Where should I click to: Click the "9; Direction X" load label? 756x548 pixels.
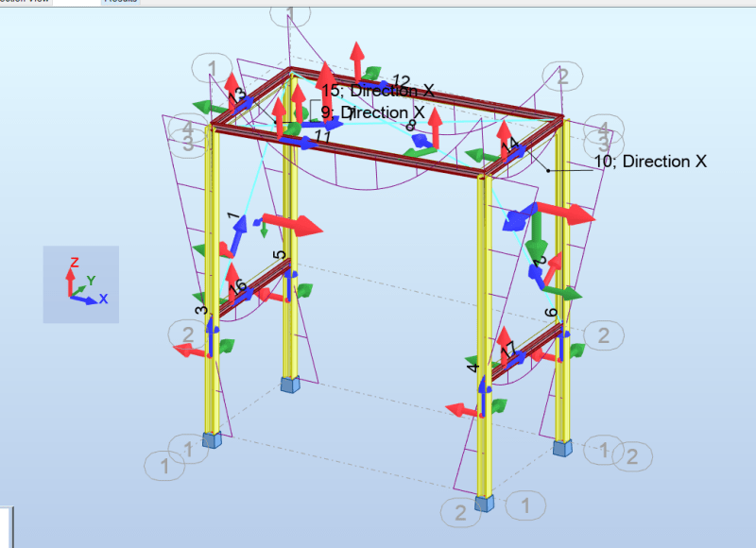(372, 112)
